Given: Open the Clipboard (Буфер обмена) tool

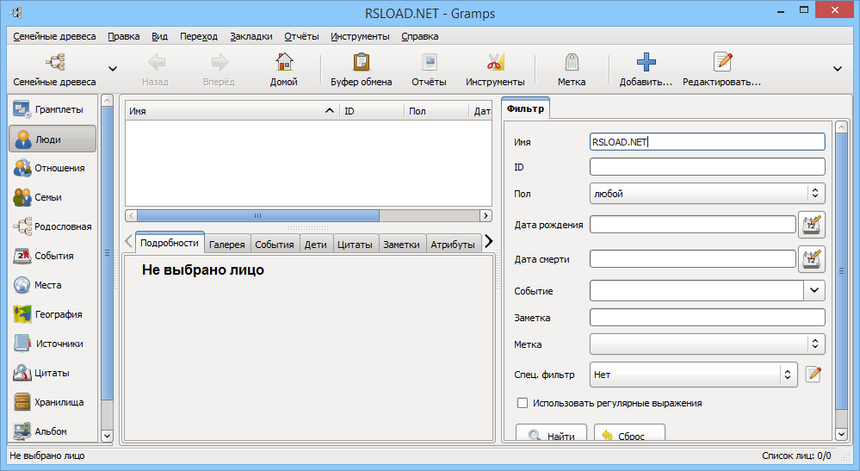Looking at the screenshot, I should pyautogui.click(x=361, y=63).
